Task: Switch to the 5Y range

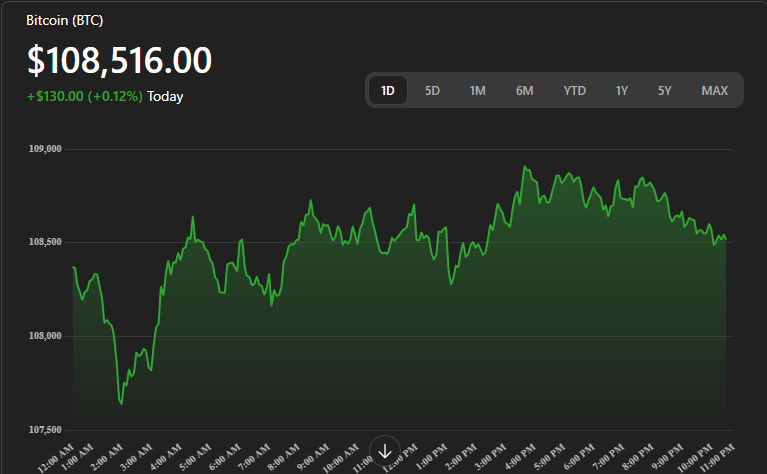Action: (x=664, y=90)
